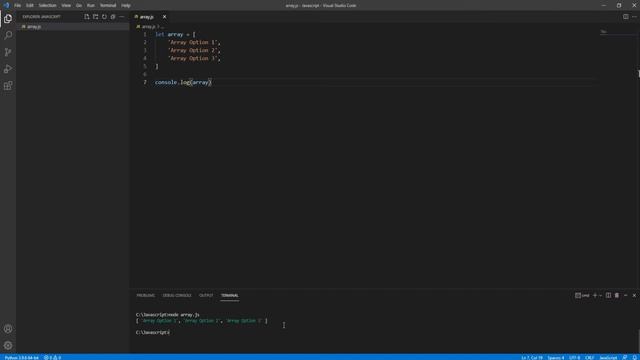
Task: Open the Extensions view
Action: click(x=8, y=86)
